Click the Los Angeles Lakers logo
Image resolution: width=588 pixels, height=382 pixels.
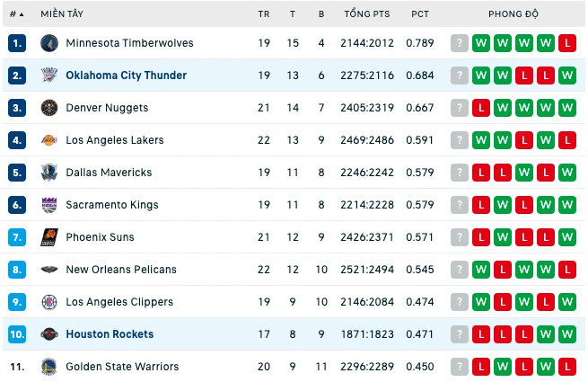49,140
